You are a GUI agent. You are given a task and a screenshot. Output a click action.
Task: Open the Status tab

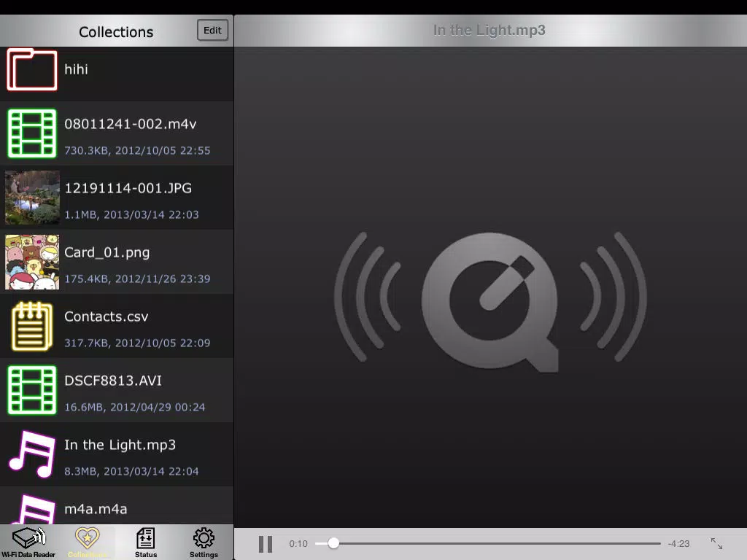[x=145, y=542]
